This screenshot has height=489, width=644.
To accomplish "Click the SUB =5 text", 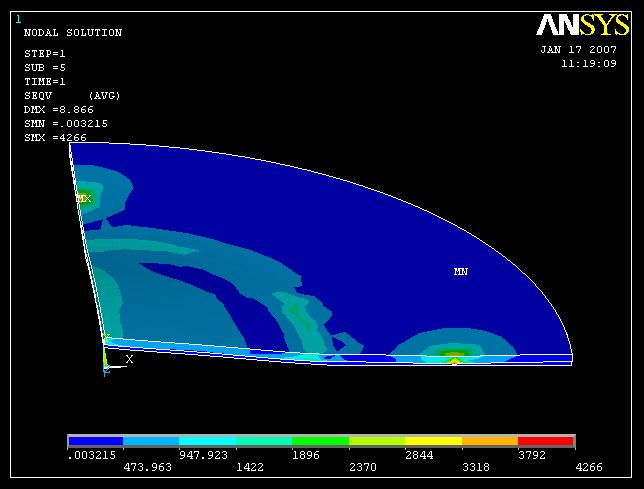I will [45, 68].
